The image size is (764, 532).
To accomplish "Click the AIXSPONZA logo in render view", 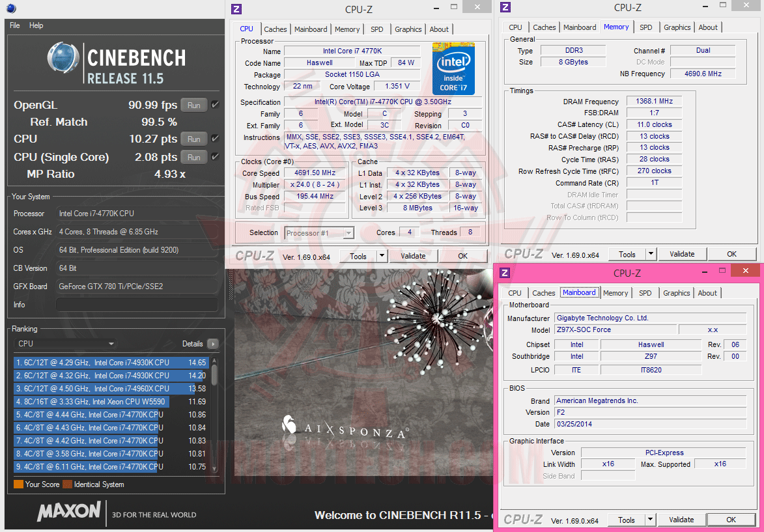I will coord(345,428).
